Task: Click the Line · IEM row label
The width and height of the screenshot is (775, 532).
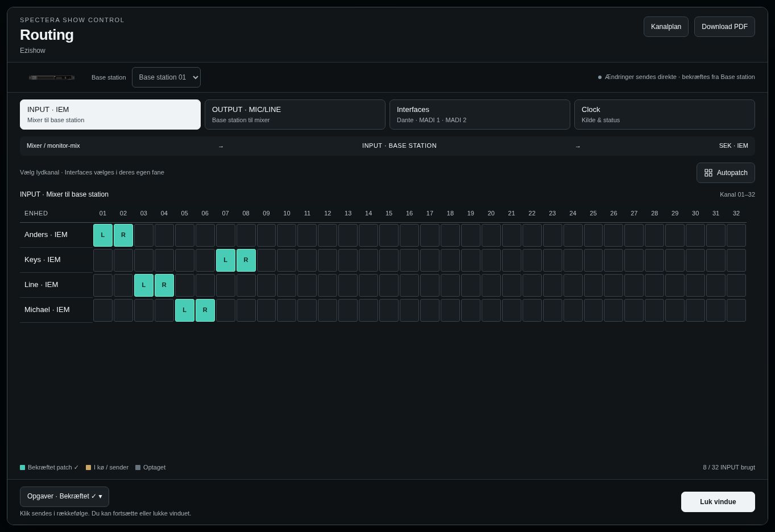Action: click(x=42, y=285)
